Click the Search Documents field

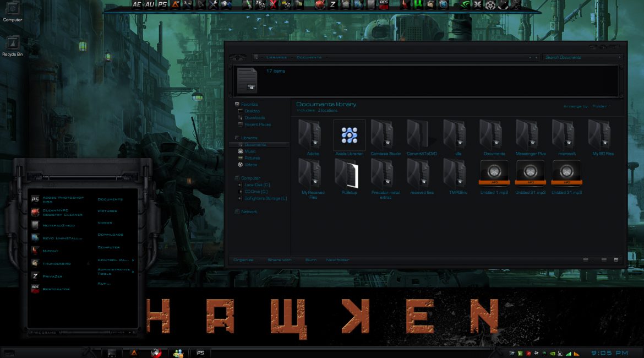582,57
